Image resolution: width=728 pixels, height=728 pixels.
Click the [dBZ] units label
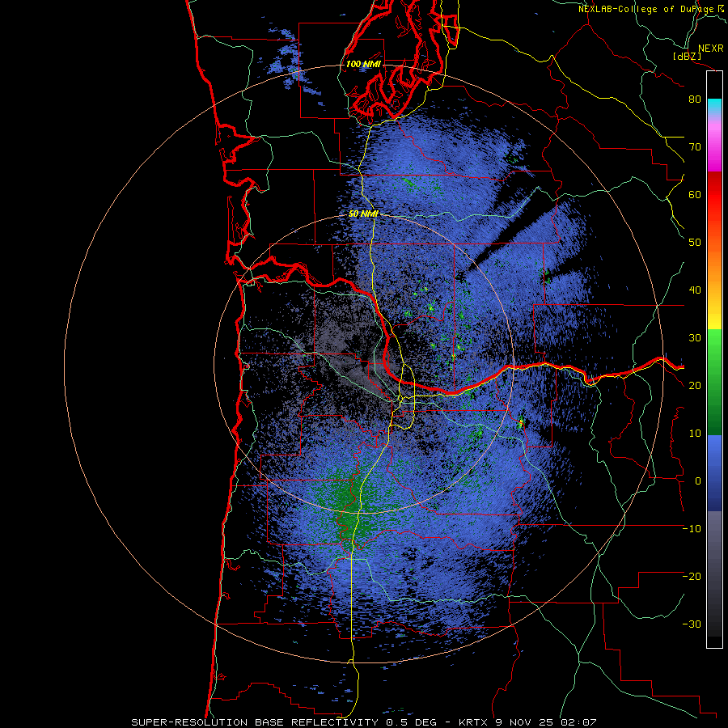click(687, 57)
